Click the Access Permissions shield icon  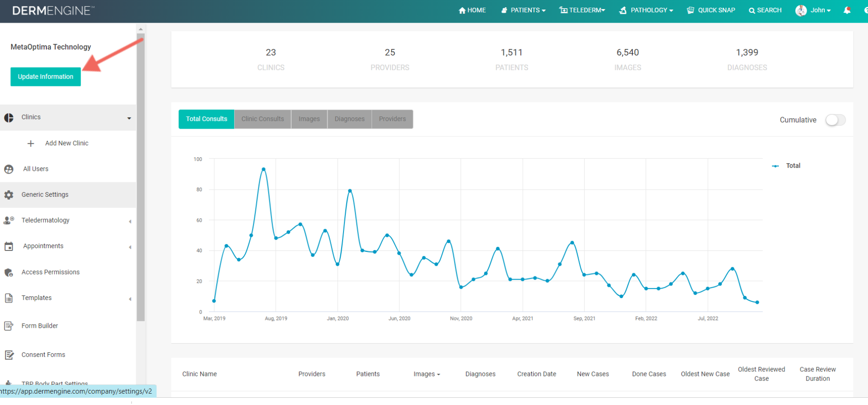click(9, 272)
